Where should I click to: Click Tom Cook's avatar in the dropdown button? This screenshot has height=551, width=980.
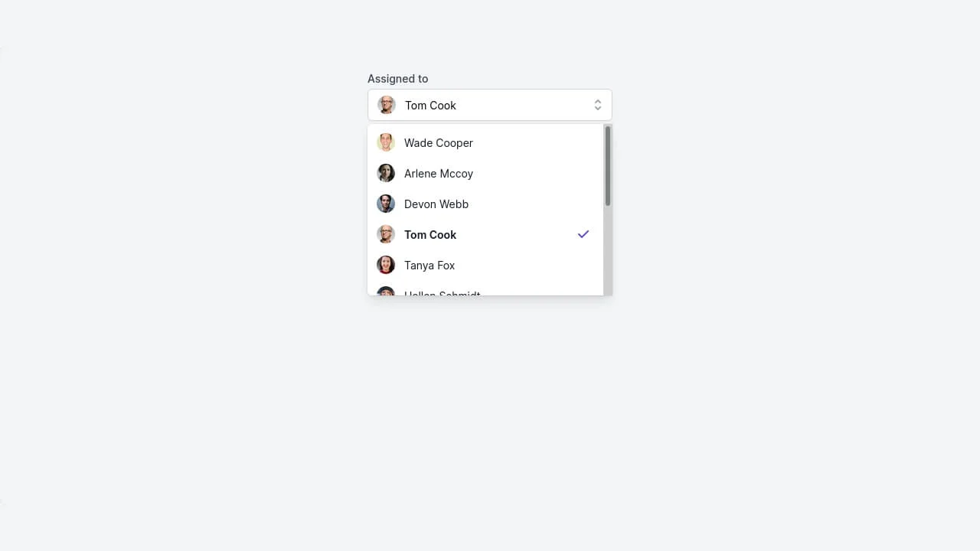point(387,105)
